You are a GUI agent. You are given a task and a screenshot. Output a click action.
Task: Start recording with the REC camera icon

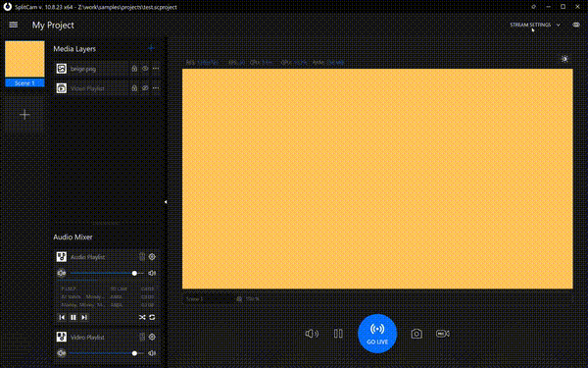(x=443, y=334)
